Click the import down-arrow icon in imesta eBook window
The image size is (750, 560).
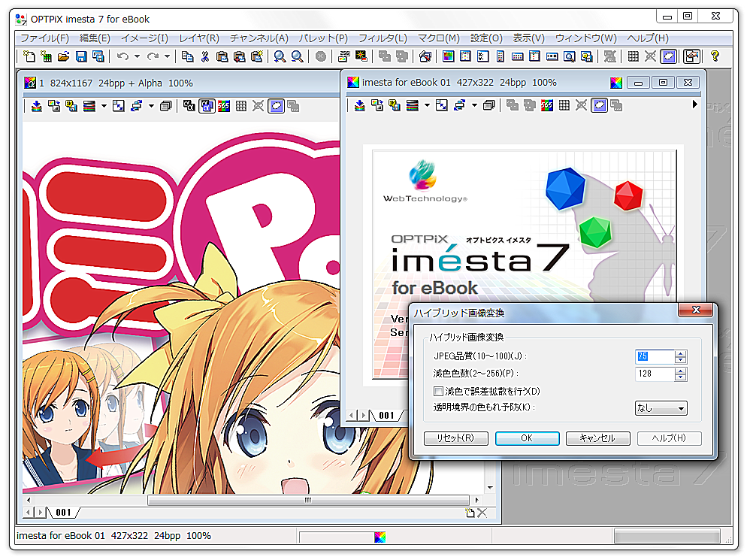click(360, 105)
